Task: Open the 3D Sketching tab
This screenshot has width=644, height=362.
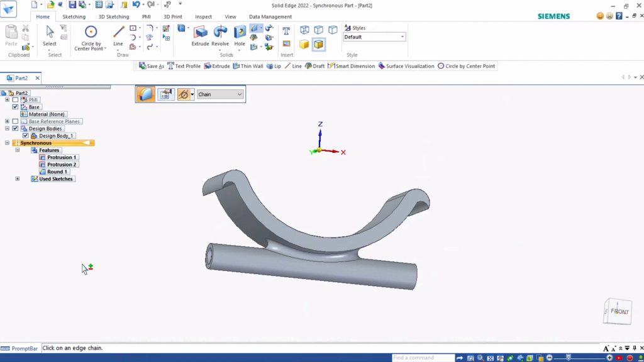Action: coord(114,17)
